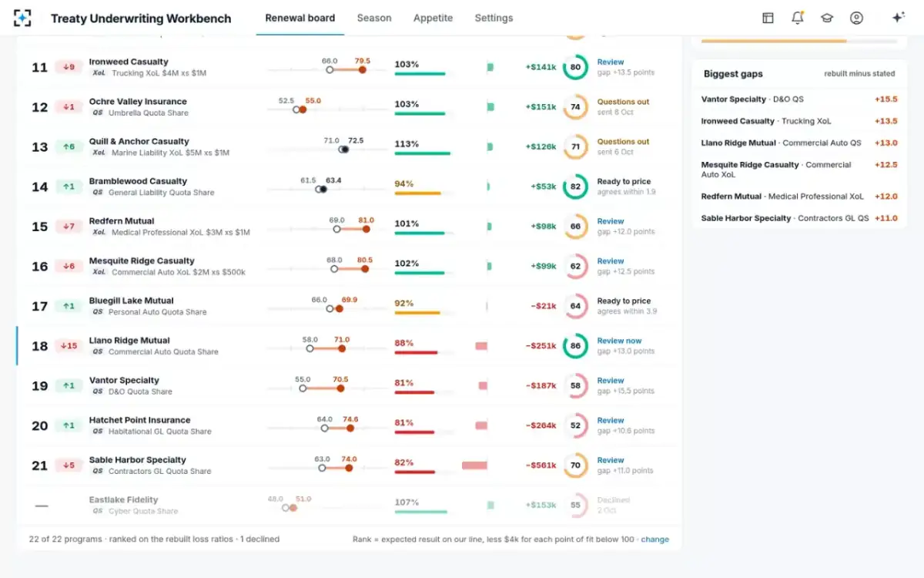Click the 82 score ring for Bramblewood Casualty

click(x=575, y=187)
